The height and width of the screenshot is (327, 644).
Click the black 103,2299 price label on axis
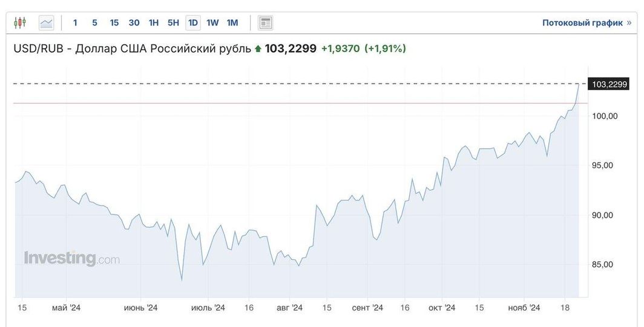(609, 84)
